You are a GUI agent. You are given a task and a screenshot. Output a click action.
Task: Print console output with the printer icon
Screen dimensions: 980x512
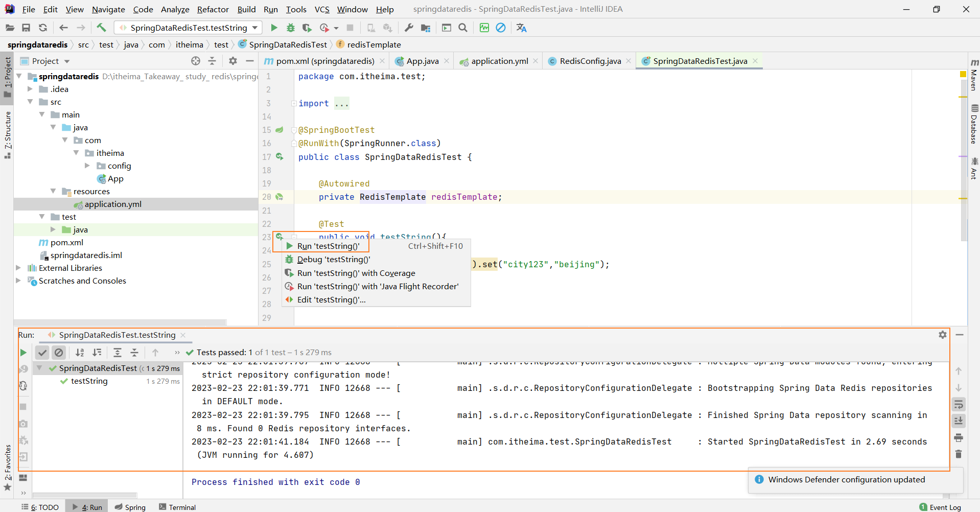959,437
